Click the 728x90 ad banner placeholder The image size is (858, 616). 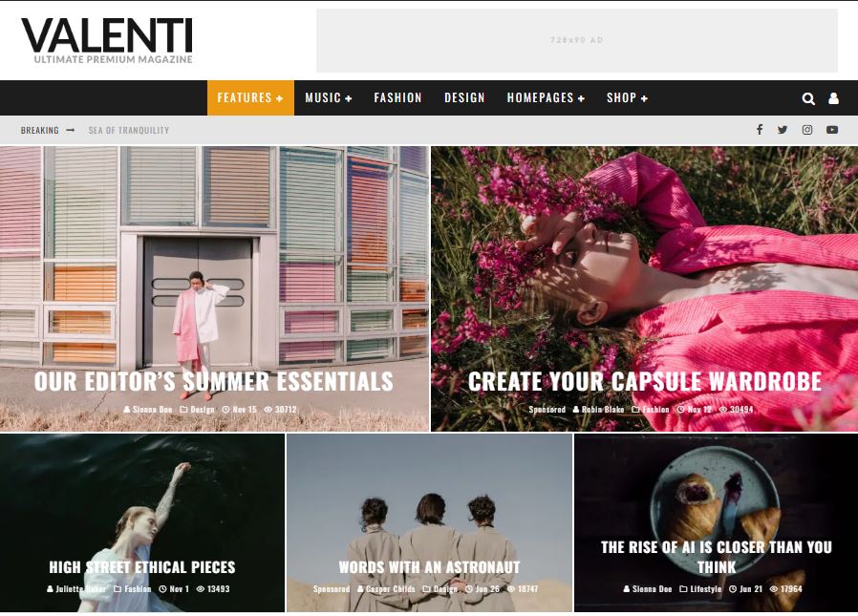577,40
